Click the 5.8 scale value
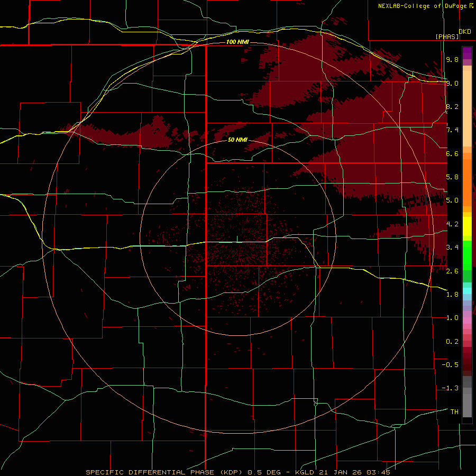Screen dimensions: 476x476 pyautogui.click(x=452, y=177)
